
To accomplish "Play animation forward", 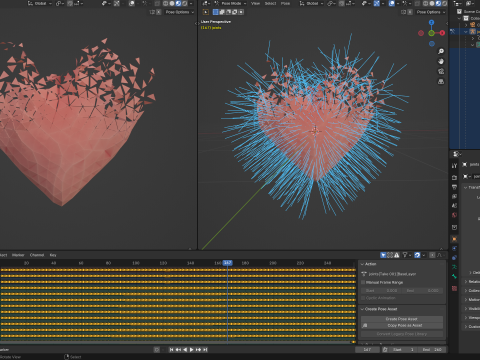I will click(192, 350).
